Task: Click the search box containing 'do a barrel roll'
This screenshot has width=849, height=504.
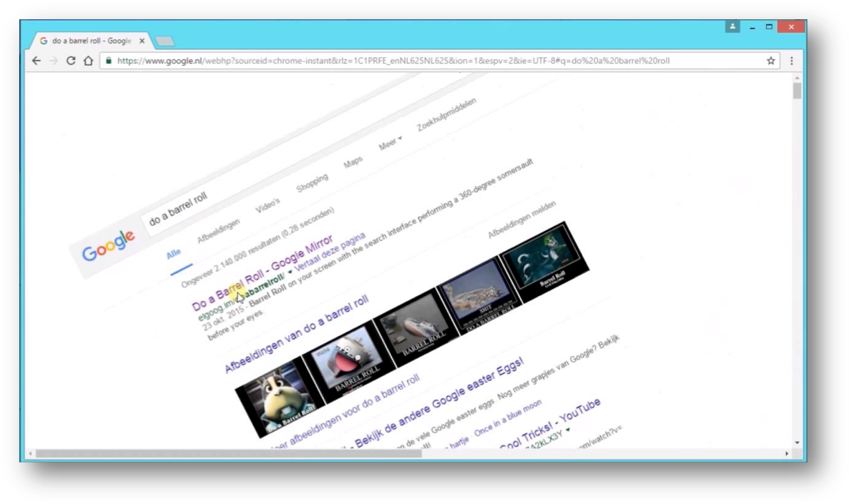Action: pyautogui.click(x=177, y=209)
